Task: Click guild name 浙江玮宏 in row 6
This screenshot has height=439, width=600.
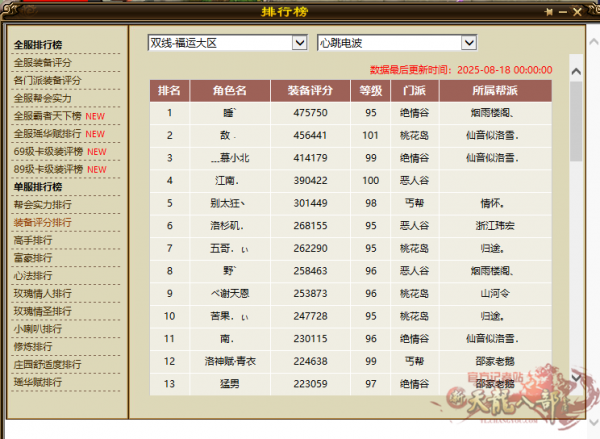Action: tap(495, 226)
